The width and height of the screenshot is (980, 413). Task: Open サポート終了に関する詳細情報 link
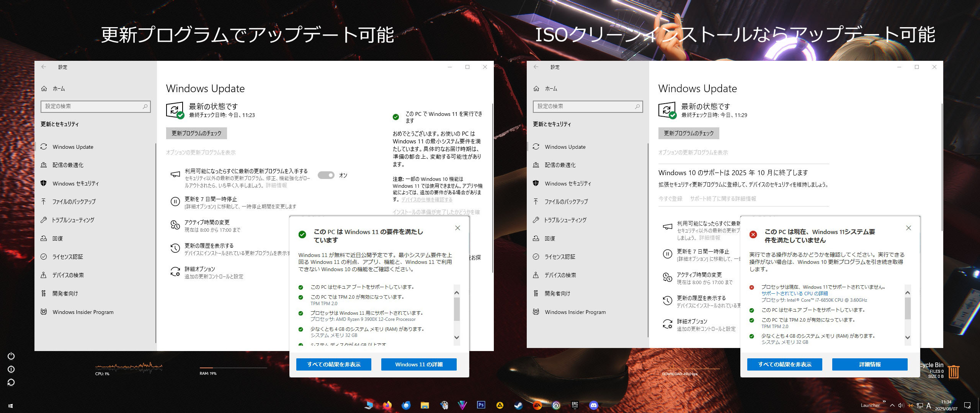pyautogui.click(x=723, y=198)
